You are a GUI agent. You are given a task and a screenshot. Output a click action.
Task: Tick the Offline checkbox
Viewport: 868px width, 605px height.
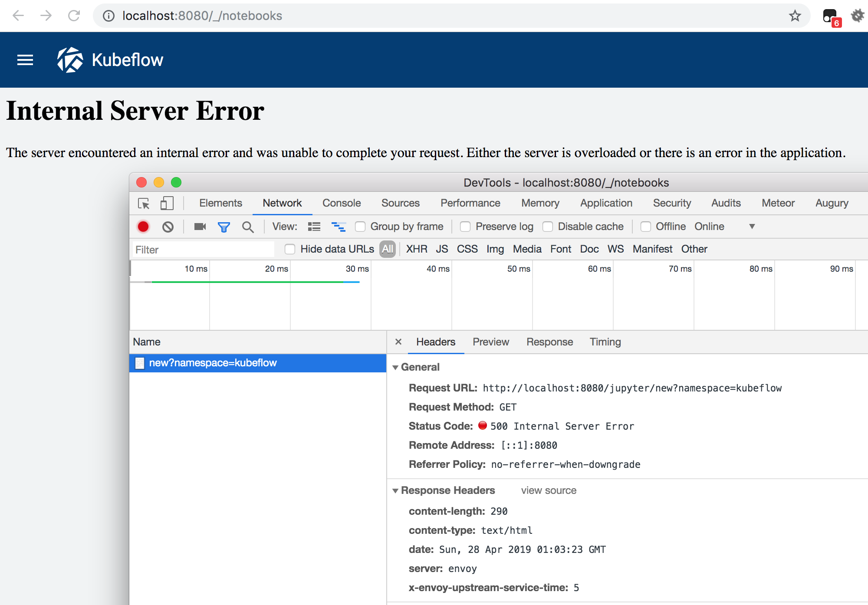coord(646,227)
